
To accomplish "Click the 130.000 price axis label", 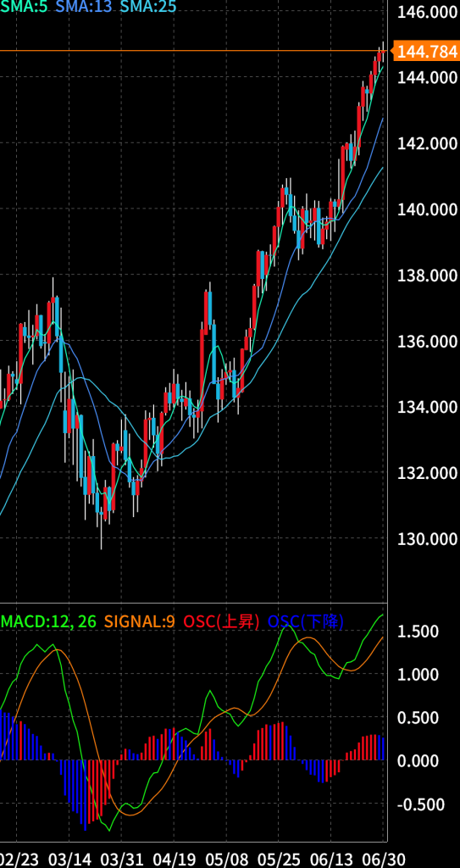I will tap(429, 538).
